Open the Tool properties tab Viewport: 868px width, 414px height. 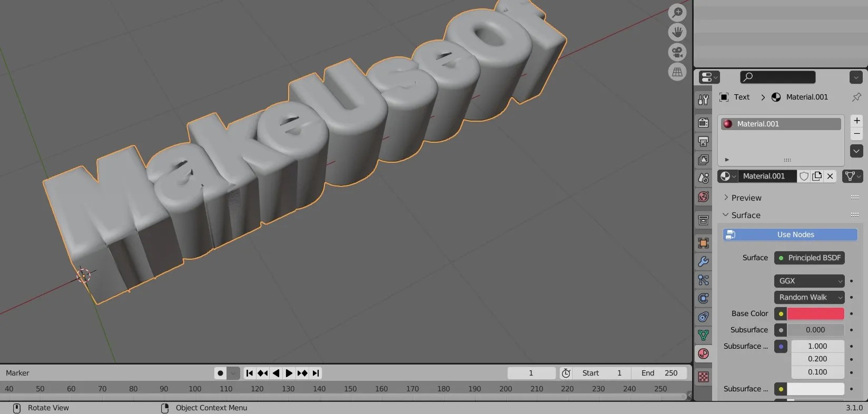(x=703, y=100)
